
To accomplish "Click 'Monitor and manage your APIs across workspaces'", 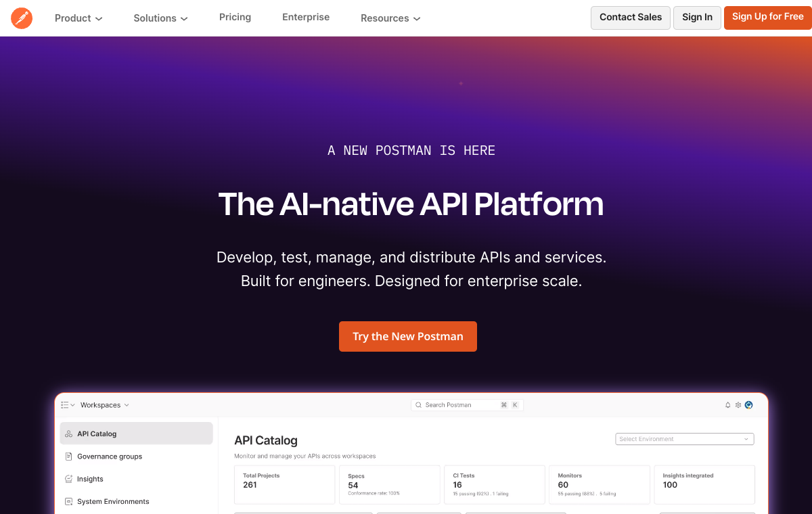I will (x=305, y=457).
